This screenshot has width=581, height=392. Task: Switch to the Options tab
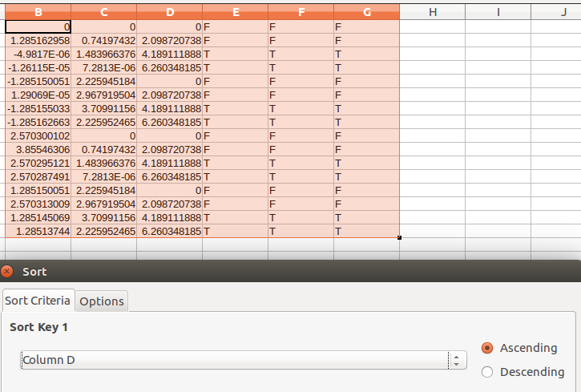(x=102, y=301)
